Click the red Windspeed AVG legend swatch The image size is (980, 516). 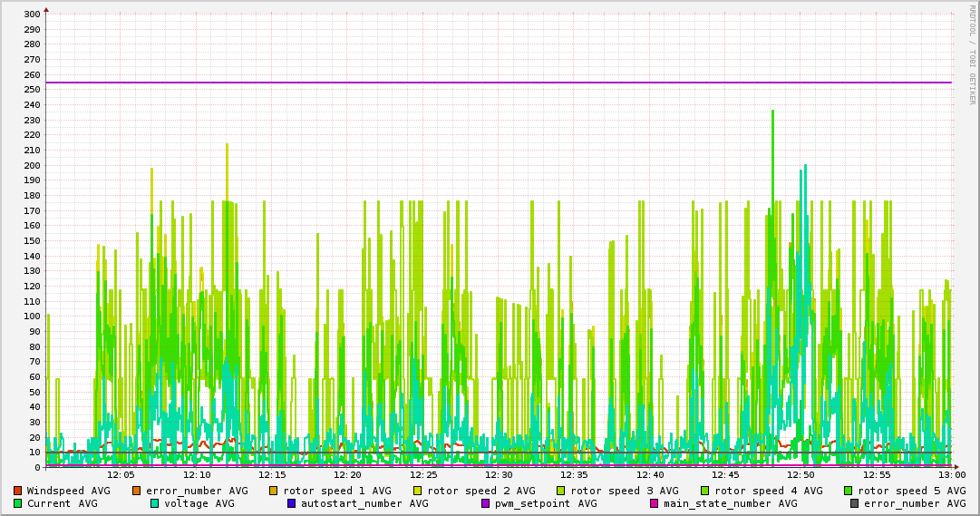point(18,491)
